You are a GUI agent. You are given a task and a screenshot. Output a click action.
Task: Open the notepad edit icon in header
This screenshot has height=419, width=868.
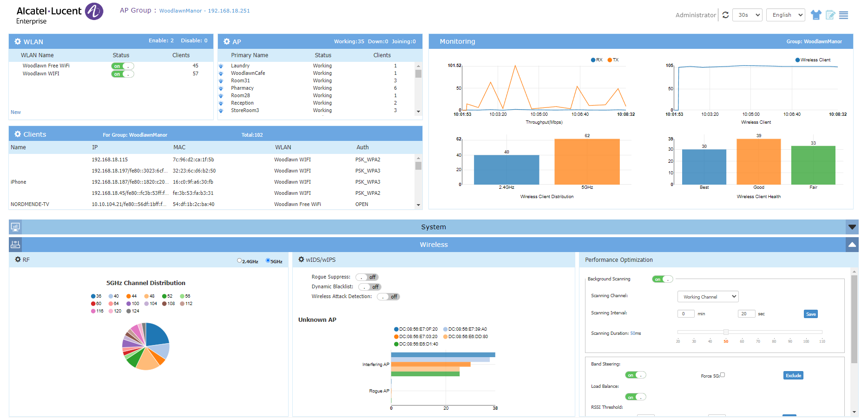tap(830, 15)
